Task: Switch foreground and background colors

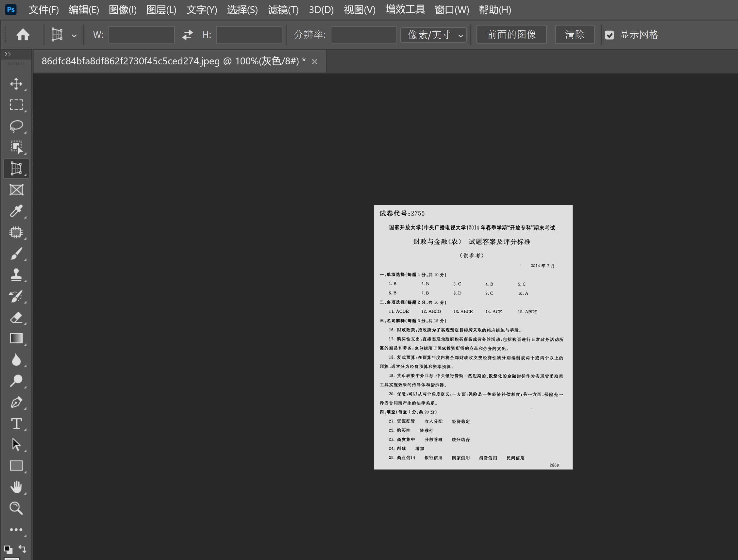Action: click(23, 548)
